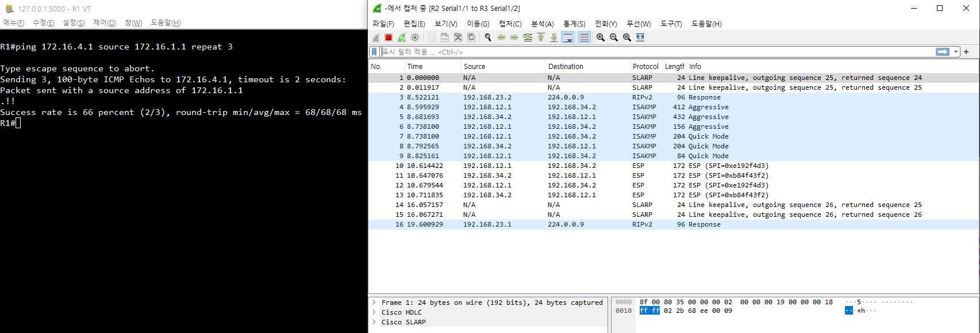Viewport: 980px width, 333px height.
Task: Click the display filter bookmark icon
Action: click(x=374, y=52)
